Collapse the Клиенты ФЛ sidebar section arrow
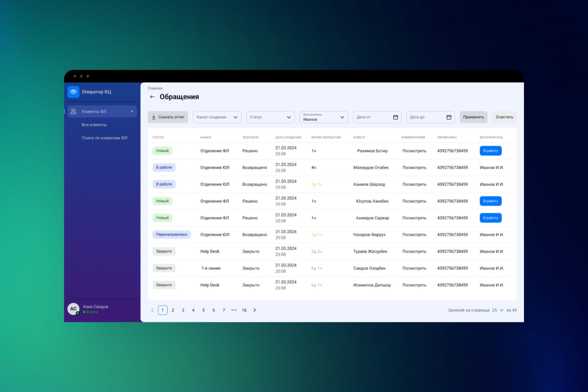Image resolution: width=588 pixels, height=392 pixels. 132,112
